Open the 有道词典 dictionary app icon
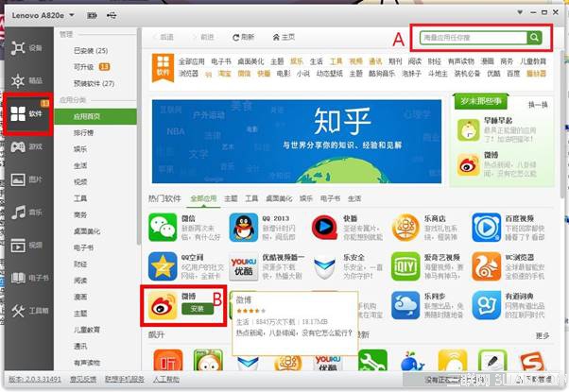Screen dimensions: 569x392 (486, 305)
